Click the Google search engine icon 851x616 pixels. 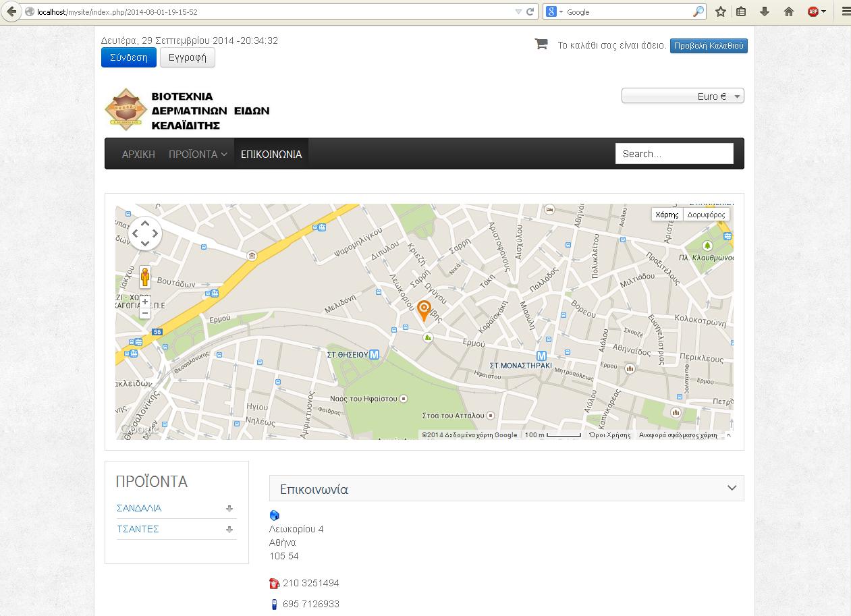(x=551, y=11)
